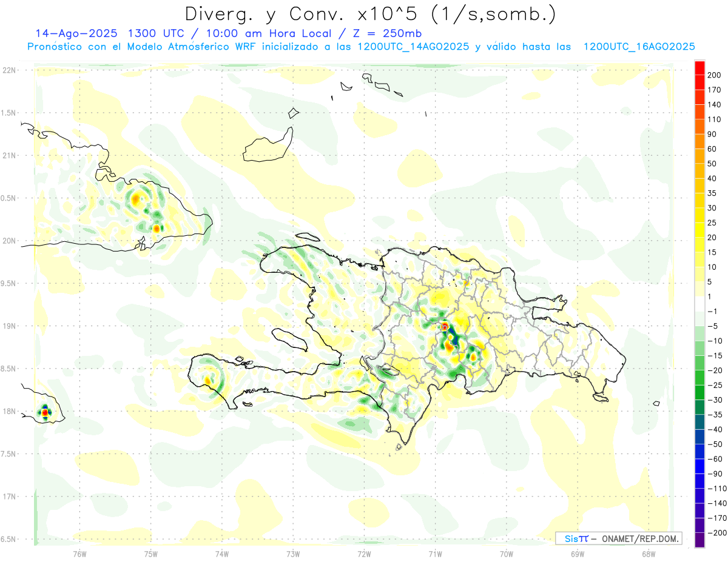
Task: Click the '60' color bar label
Action: click(712, 149)
